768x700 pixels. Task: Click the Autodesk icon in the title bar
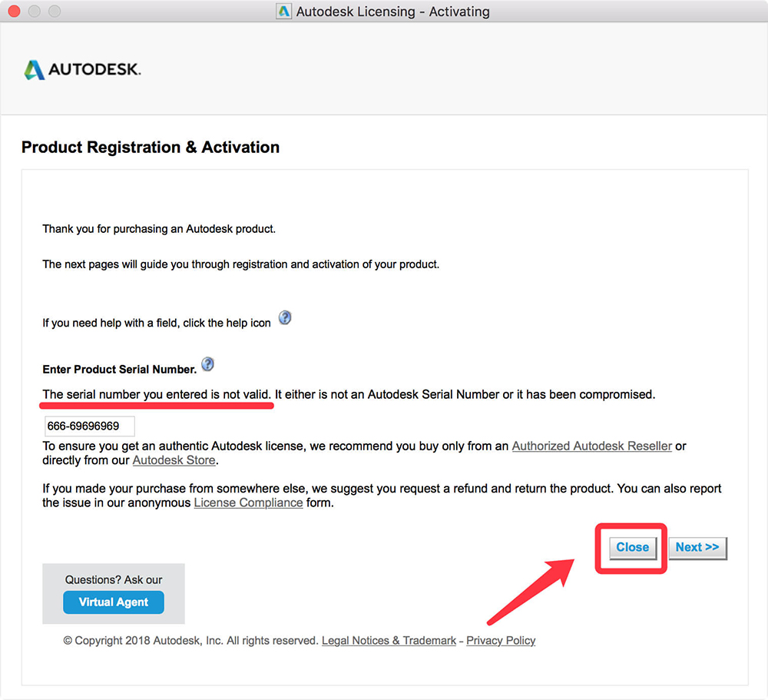(283, 12)
